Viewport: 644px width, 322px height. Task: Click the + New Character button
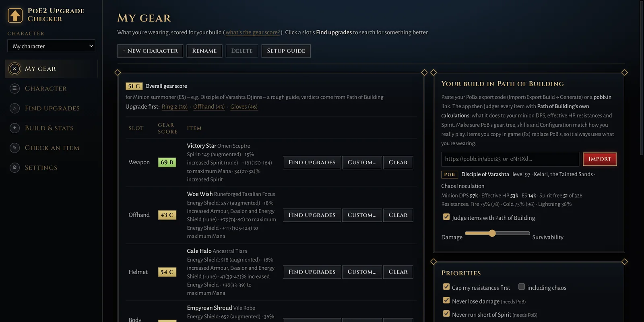click(150, 51)
